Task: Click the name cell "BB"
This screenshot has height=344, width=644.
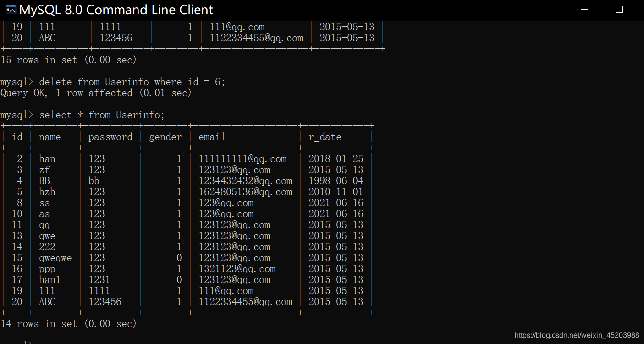Action: click(44, 181)
